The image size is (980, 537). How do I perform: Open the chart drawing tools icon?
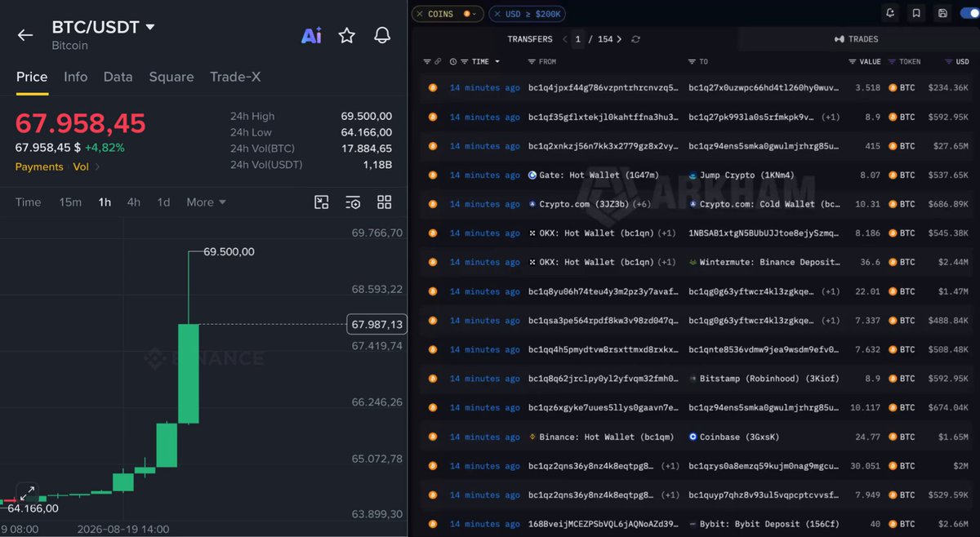(322, 202)
